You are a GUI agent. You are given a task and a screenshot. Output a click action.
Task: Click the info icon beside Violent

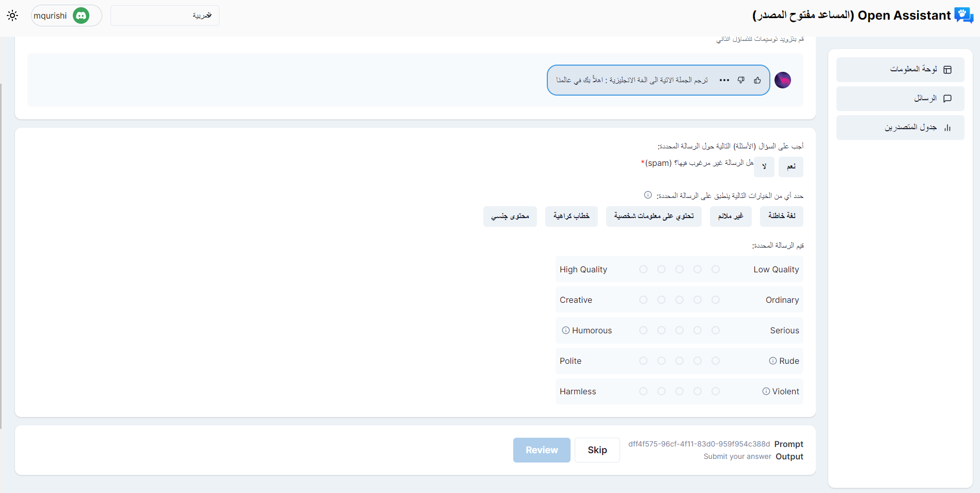pyautogui.click(x=766, y=391)
